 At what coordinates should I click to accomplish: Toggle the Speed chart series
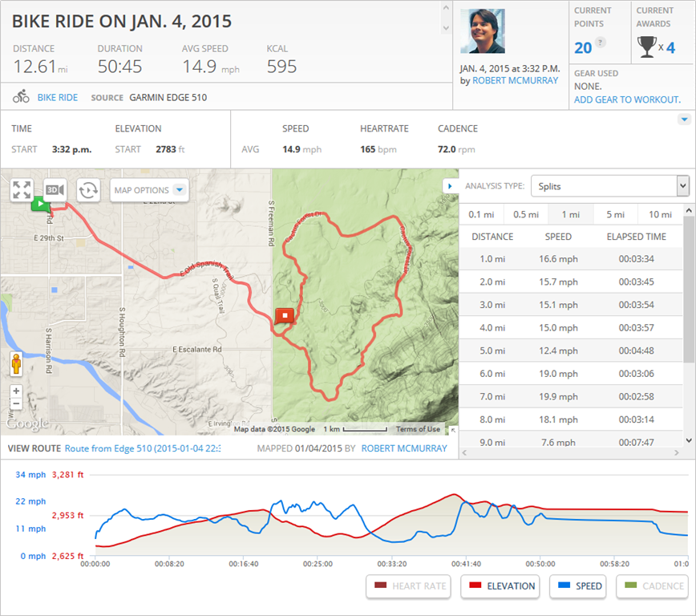coord(579,586)
